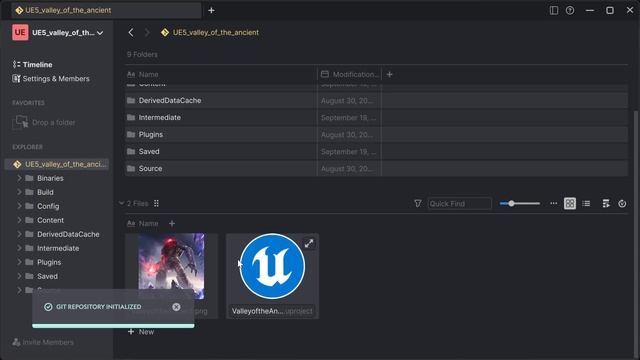Select Build in the explorer tree
The width and height of the screenshot is (640, 360).
click(x=45, y=192)
